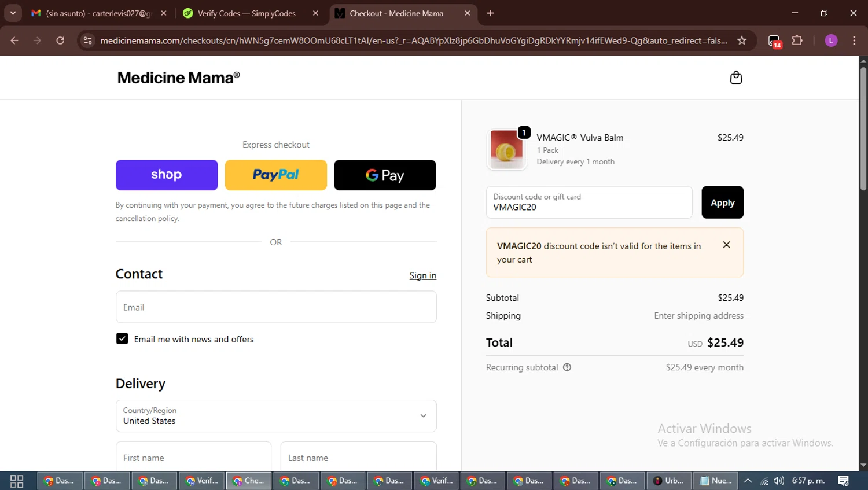The height and width of the screenshot is (490, 868).
Task: Dismiss the invalid discount code message
Action: click(x=726, y=245)
